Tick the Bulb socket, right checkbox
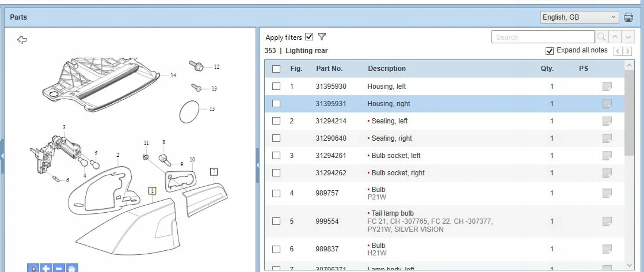Screen dimensions: 644x272 [x=276, y=173]
